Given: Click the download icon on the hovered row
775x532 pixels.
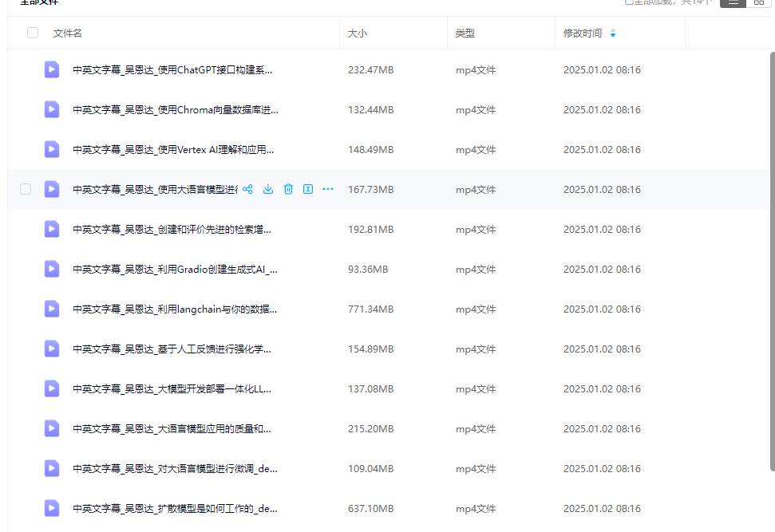Looking at the screenshot, I should coord(268,189).
